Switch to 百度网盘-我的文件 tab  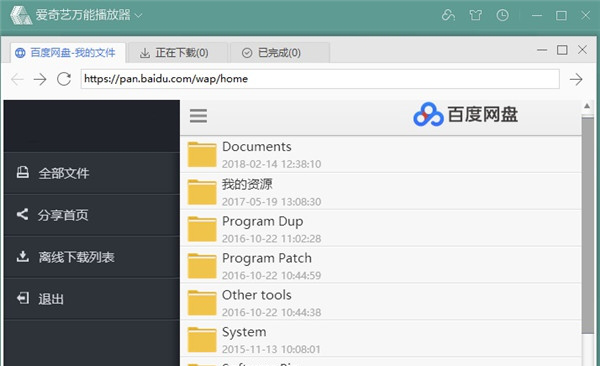[x=68, y=52]
